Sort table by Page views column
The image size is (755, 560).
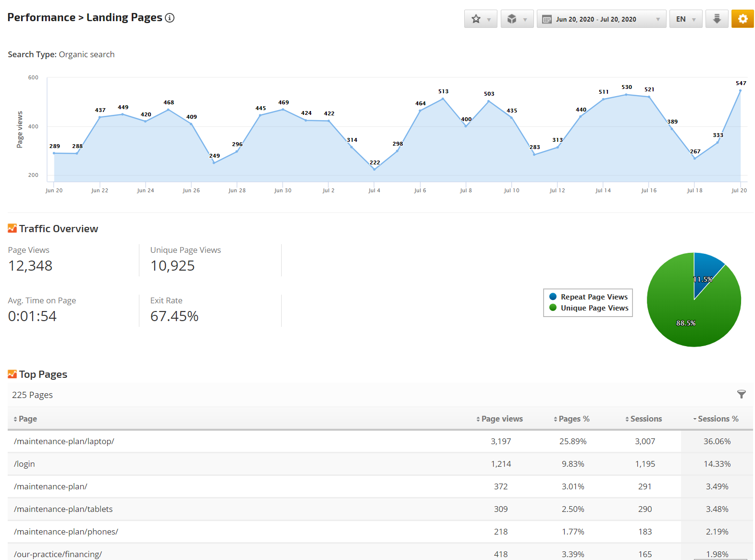(502, 419)
